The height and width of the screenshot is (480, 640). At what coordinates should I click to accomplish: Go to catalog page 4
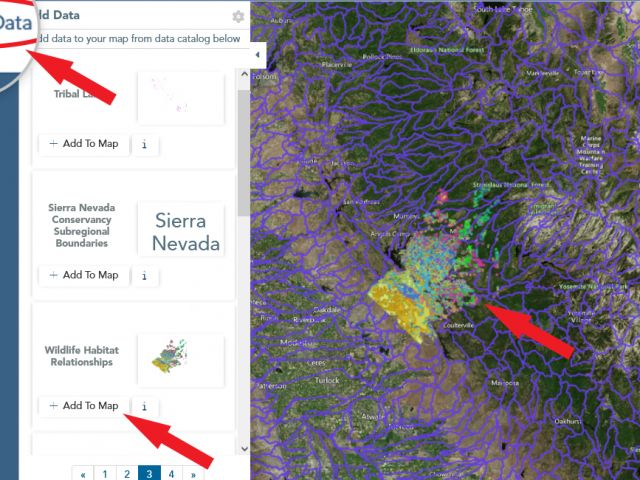tap(171, 474)
